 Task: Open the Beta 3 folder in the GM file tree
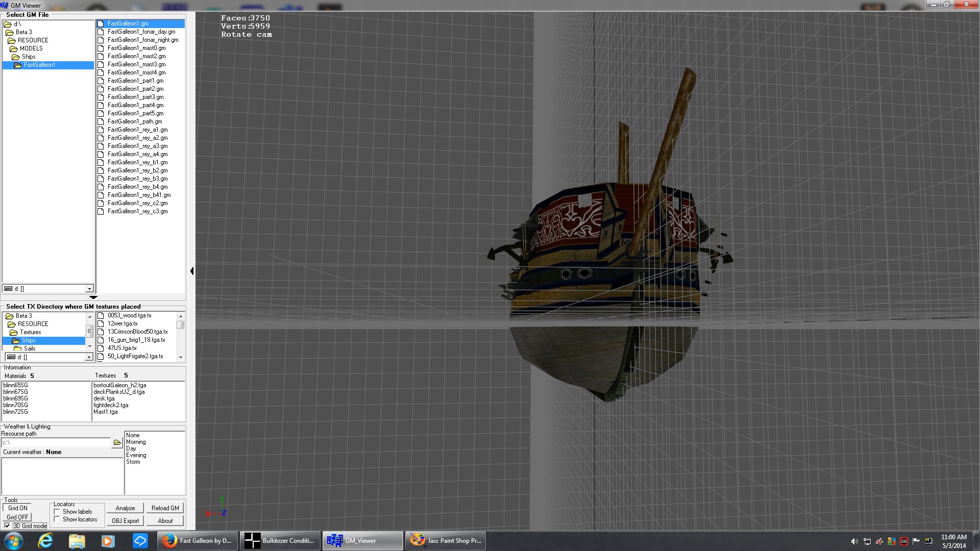point(19,32)
